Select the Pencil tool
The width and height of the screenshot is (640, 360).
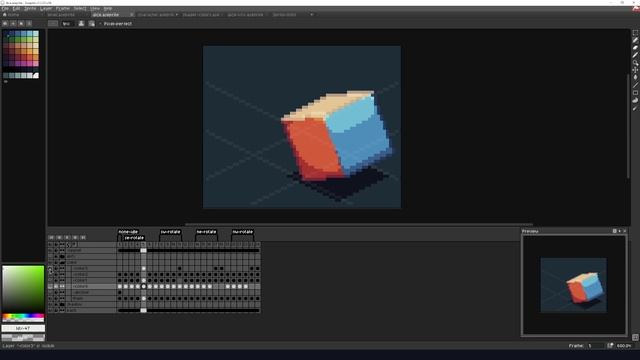click(635, 40)
